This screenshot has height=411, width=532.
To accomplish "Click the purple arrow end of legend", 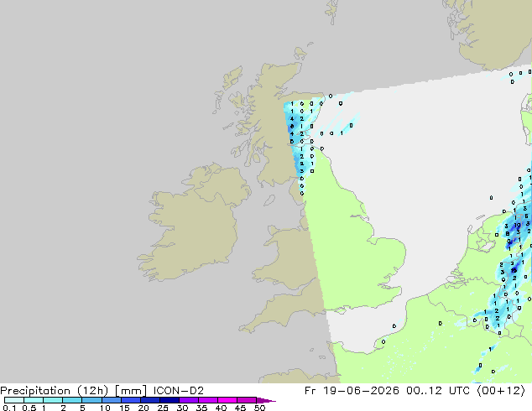I will (x=266, y=400).
